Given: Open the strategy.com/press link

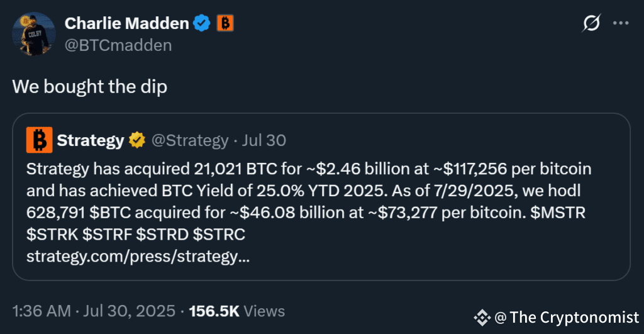Looking at the screenshot, I should click(138, 257).
